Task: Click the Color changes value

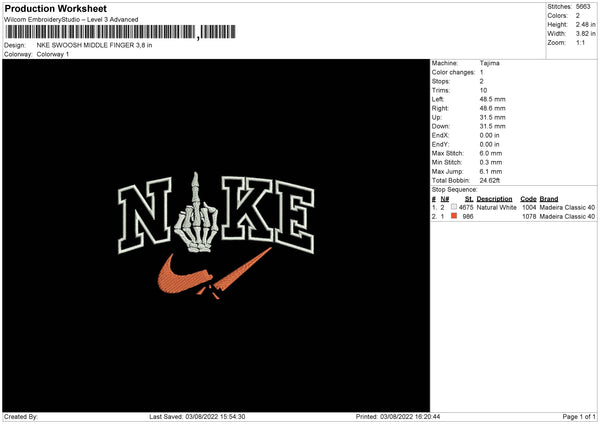Action: (481, 72)
